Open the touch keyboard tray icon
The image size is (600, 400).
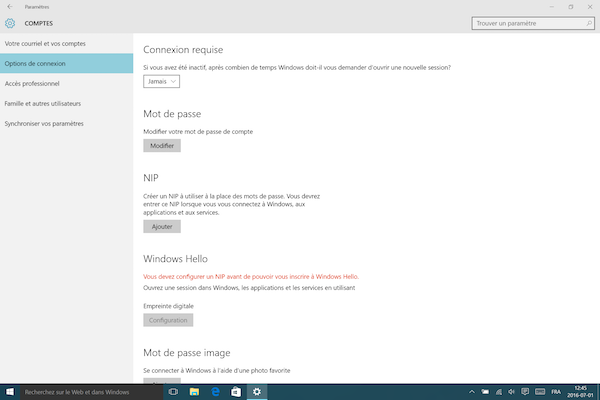540,392
